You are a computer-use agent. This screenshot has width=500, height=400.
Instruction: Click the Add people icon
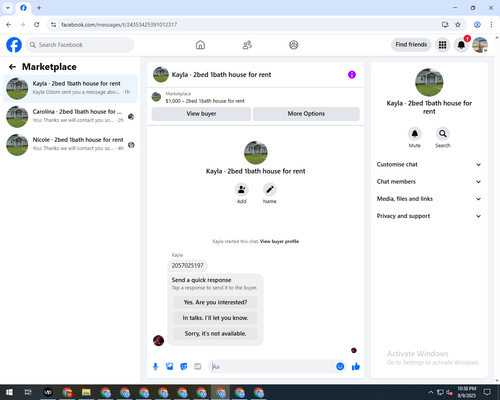pyautogui.click(x=242, y=190)
